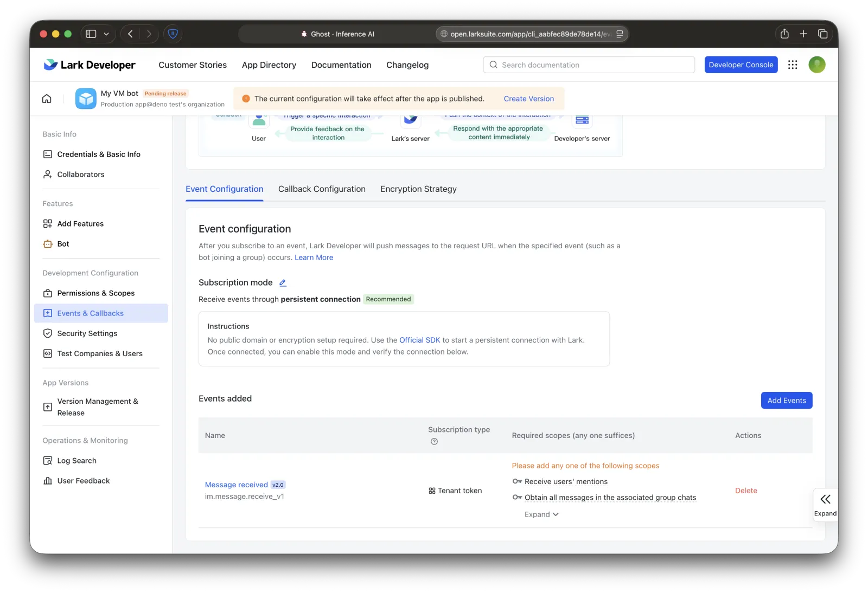Click the browser shield privacy icon

(x=173, y=34)
